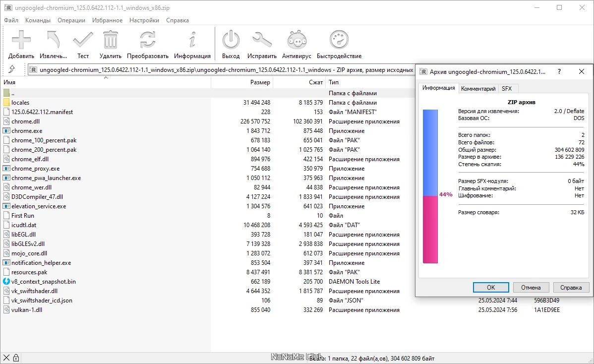Open the Настройки menu

tap(144, 20)
